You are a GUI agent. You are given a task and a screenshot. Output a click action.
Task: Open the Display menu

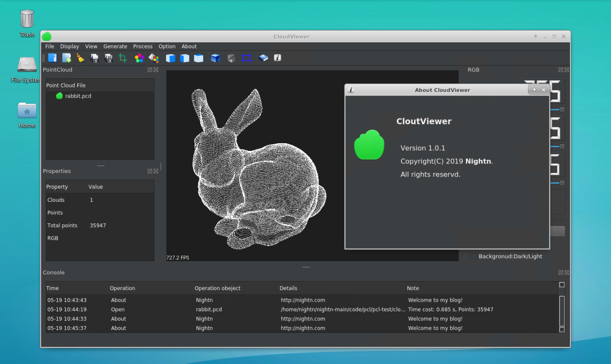(x=69, y=46)
